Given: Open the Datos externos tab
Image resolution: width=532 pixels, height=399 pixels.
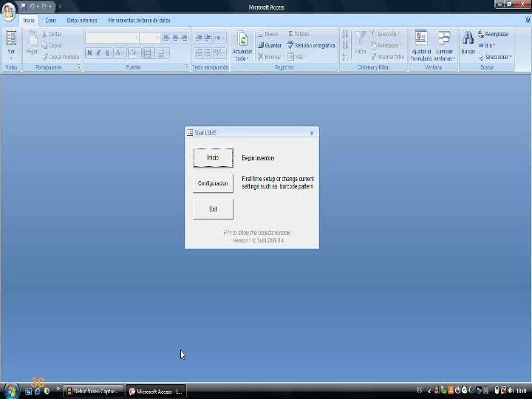Looking at the screenshot, I should point(82,21).
